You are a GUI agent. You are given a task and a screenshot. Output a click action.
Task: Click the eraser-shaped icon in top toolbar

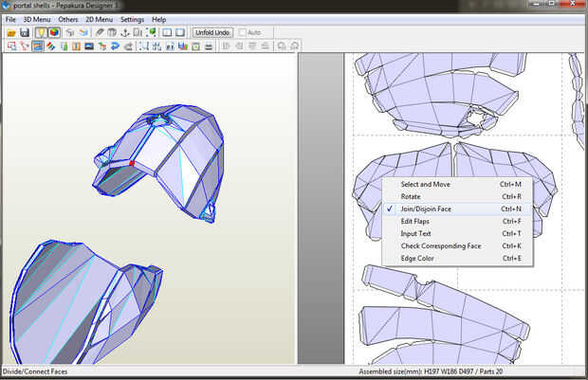click(100, 32)
